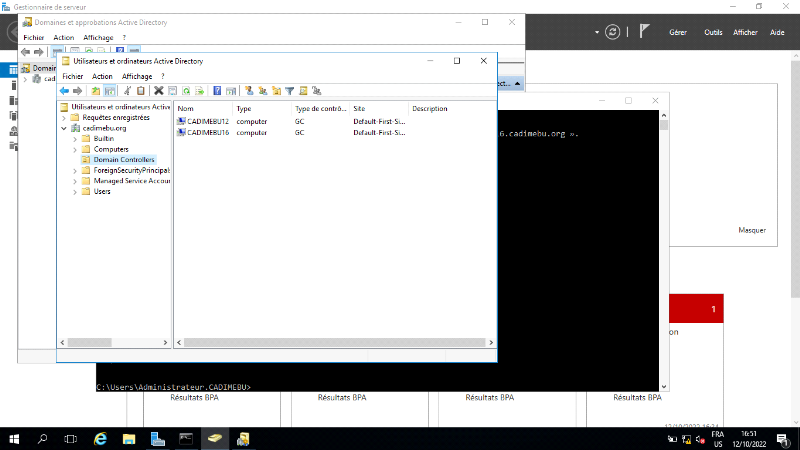Select the CADIMEBU16 computer entry

[207, 132]
